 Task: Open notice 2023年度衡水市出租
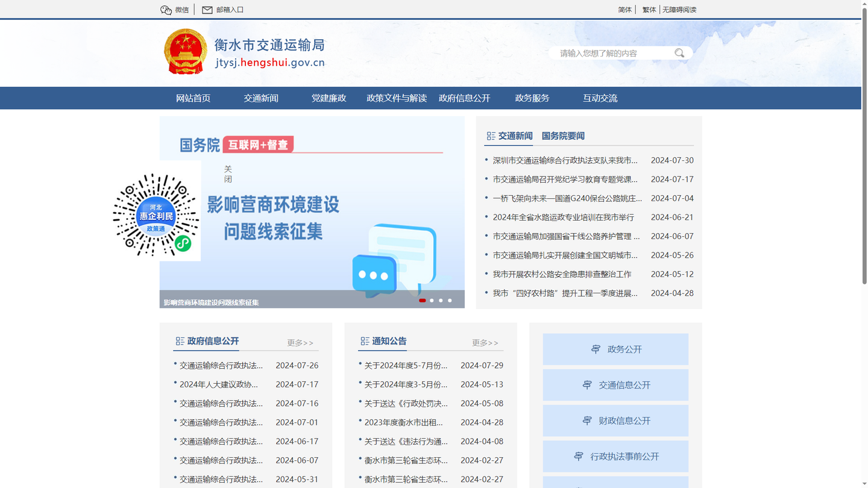(x=404, y=422)
